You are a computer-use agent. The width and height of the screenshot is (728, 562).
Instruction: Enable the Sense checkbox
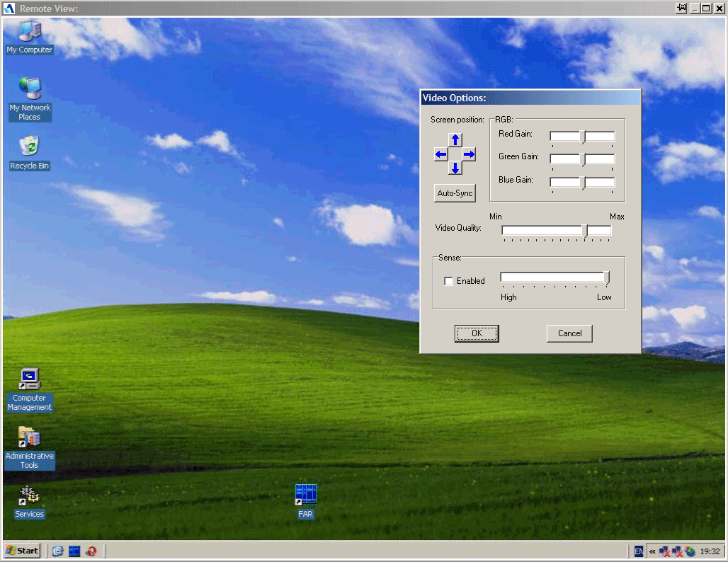[448, 281]
